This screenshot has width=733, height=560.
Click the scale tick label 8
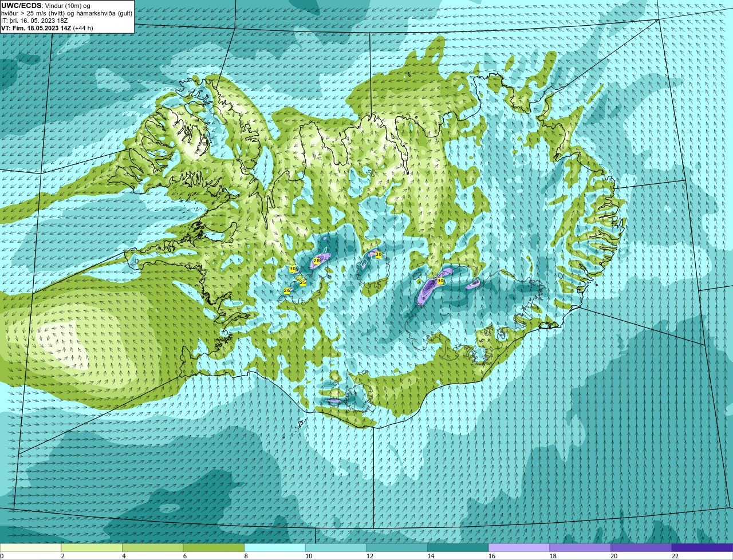[246, 556]
